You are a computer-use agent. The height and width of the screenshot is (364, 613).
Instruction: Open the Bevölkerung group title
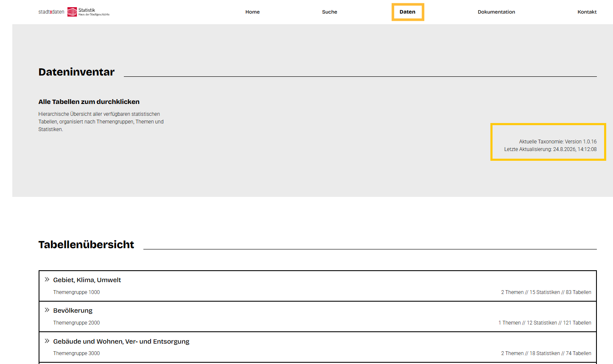tap(73, 311)
